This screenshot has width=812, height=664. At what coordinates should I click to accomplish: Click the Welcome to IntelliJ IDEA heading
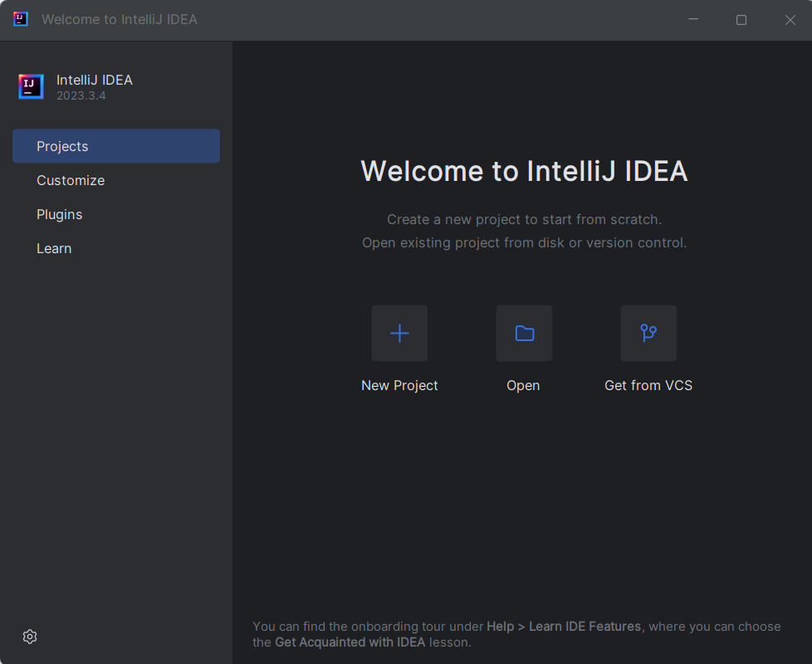pos(524,171)
